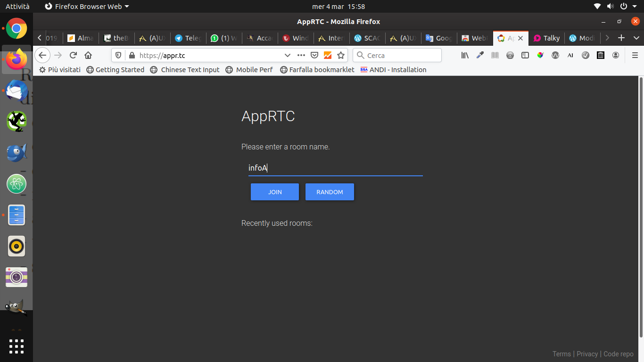Open page actions three-dots menu
This screenshot has width=644, height=362.
coord(301,55)
